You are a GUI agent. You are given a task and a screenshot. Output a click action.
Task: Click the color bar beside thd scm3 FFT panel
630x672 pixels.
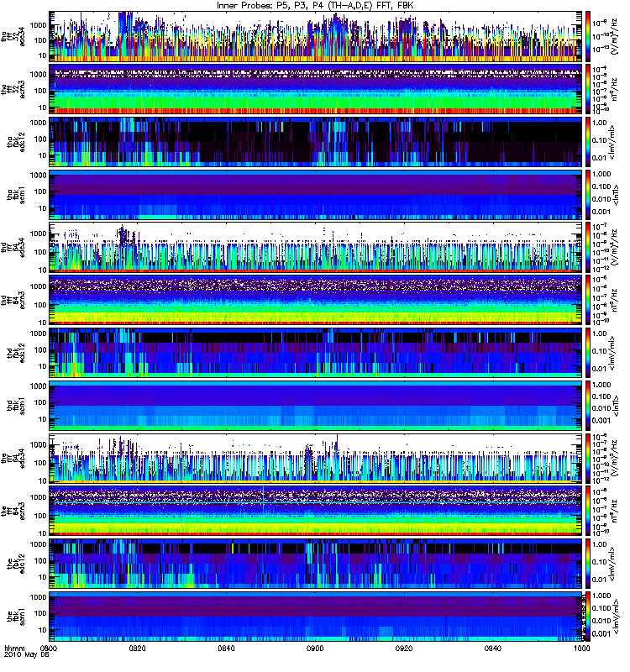pyautogui.click(x=588, y=301)
